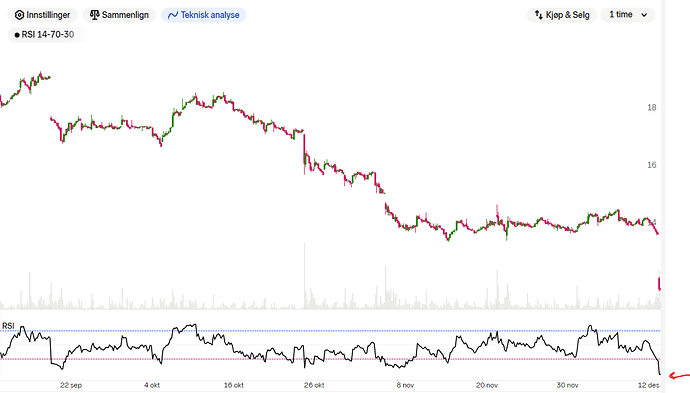690x393 pixels.
Task: Click the 18 price axis label
Action: pyautogui.click(x=652, y=108)
